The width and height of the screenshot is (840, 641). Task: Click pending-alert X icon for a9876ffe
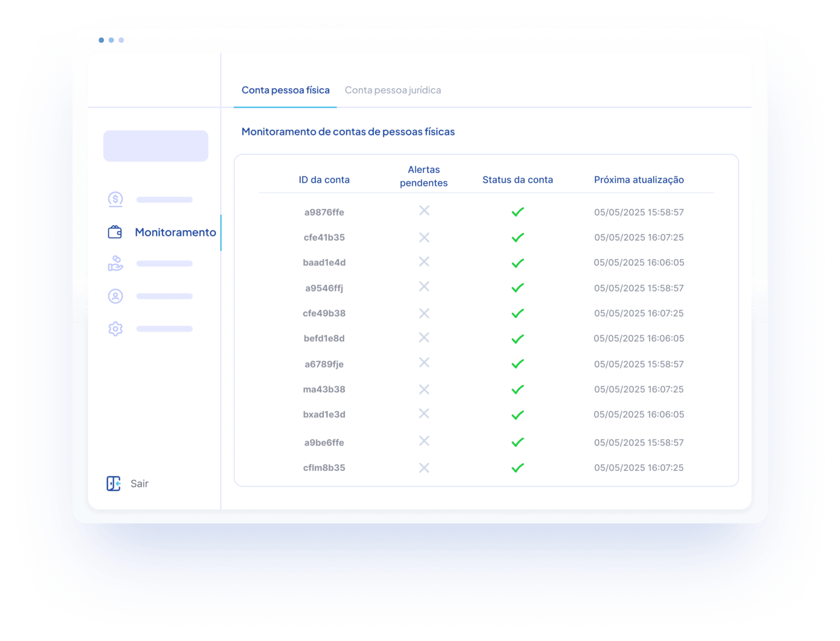coord(424,211)
